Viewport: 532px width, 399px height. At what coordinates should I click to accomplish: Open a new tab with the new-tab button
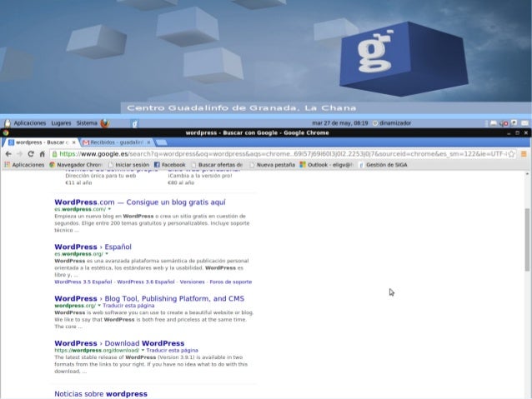161,142
